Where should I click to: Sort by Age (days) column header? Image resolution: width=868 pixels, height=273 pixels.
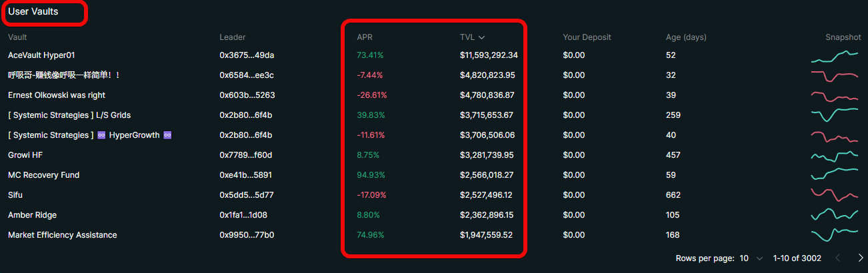(685, 37)
